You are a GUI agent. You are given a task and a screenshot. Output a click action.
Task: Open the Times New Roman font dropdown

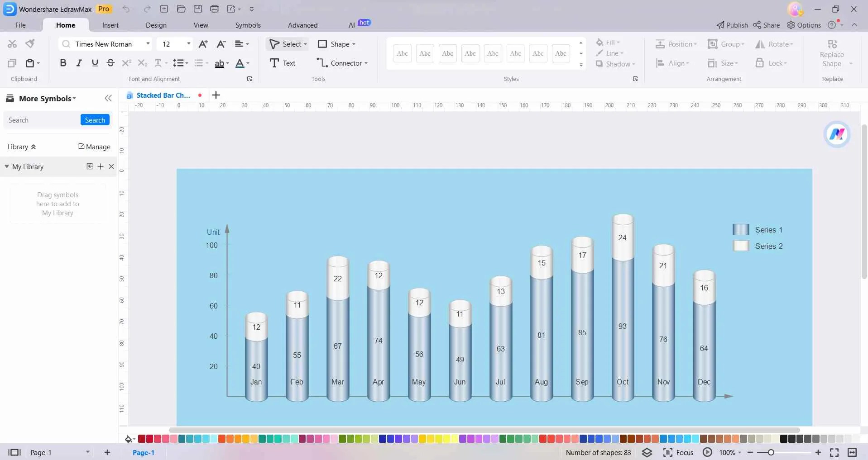(x=148, y=44)
